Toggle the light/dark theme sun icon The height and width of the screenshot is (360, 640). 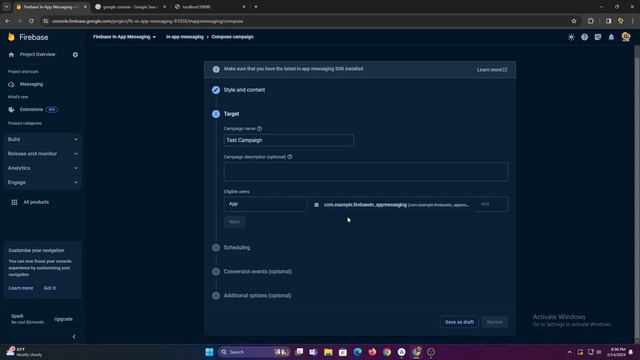571,37
